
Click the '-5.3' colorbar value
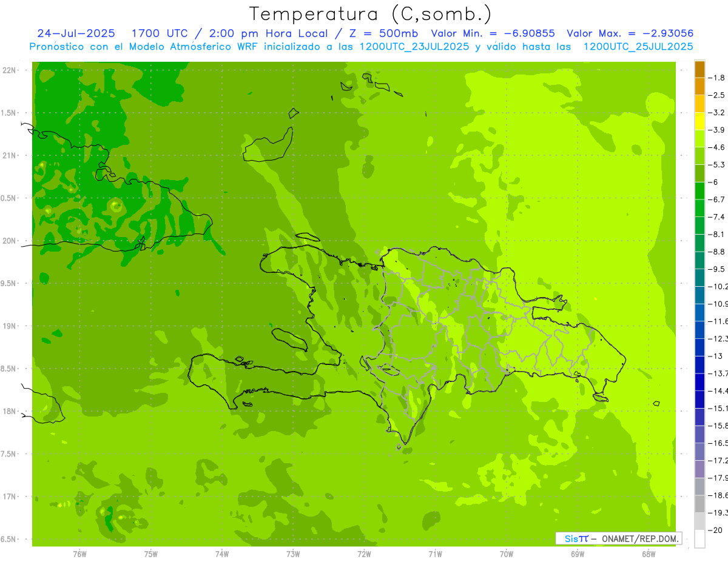coord(717,164)
